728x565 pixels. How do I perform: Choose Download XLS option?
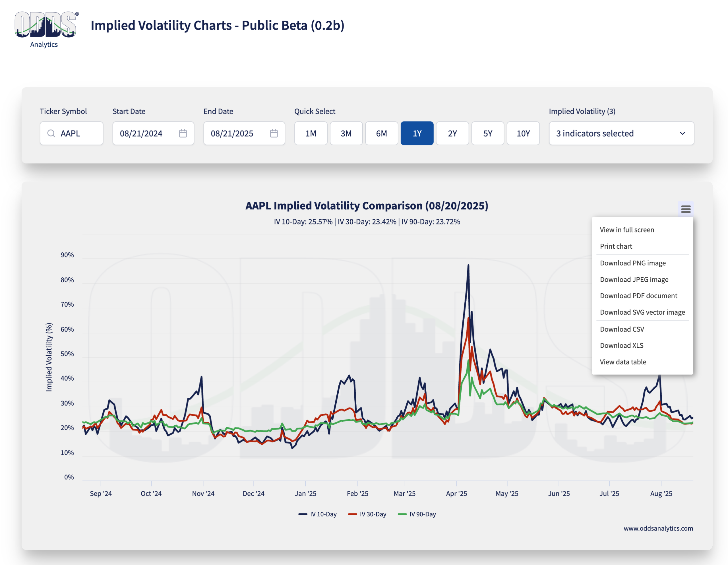click(x=642, y=346)
